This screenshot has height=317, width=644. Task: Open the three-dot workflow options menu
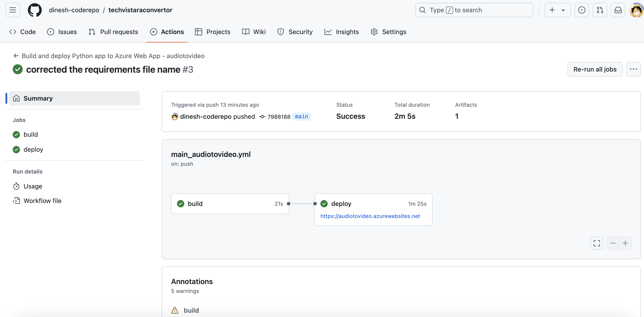[633, 69]
